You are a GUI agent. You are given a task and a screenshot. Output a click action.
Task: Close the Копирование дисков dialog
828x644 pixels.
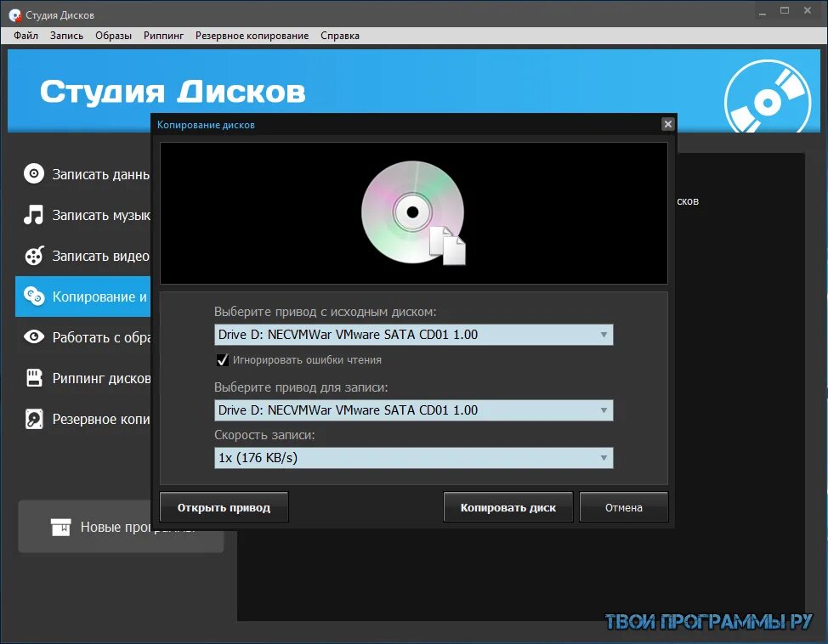[x=667, y=124]
